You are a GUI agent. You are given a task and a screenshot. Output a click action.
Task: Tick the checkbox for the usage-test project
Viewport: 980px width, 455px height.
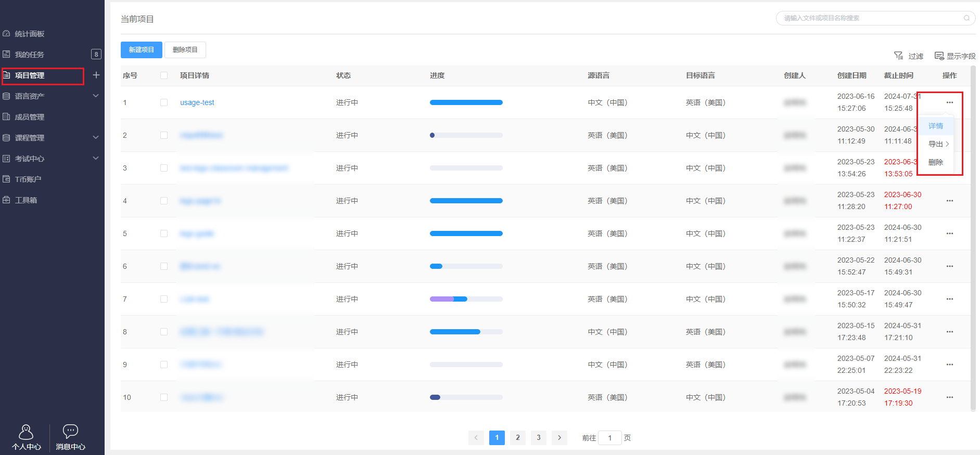164,102
